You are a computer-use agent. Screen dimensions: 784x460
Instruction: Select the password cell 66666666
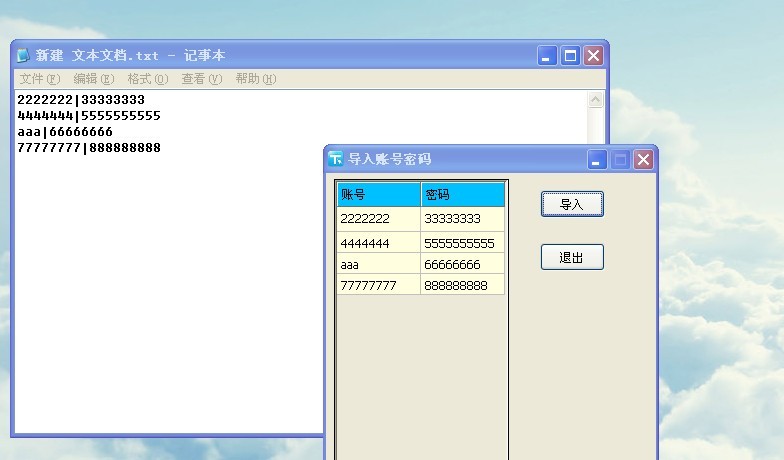[x=462, y=264]
